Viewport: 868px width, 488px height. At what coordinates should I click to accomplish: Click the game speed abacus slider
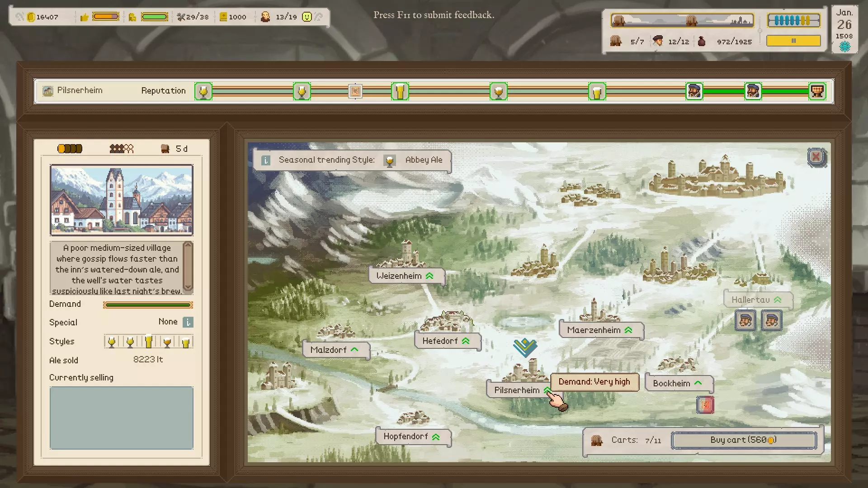(x=793, y=20)
